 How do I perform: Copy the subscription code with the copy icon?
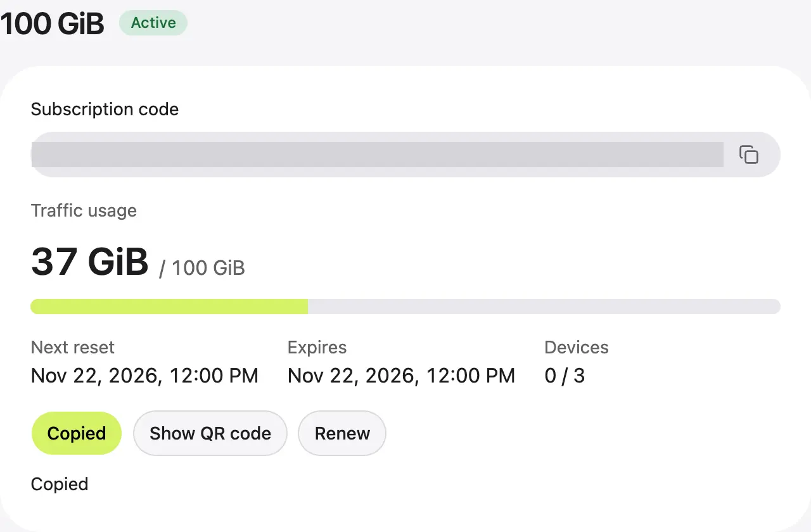(x=748, y=155)
